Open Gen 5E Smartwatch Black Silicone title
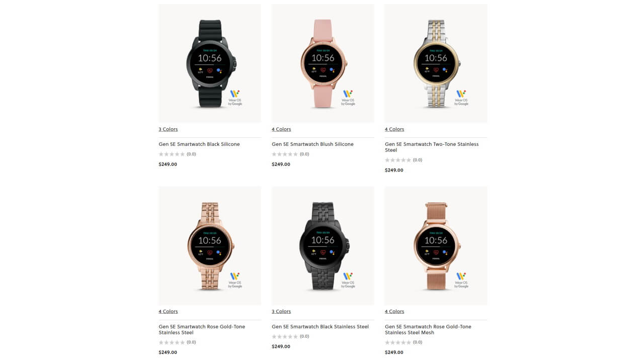This screenshot has width=644, height=362. [x=199, y=144]
